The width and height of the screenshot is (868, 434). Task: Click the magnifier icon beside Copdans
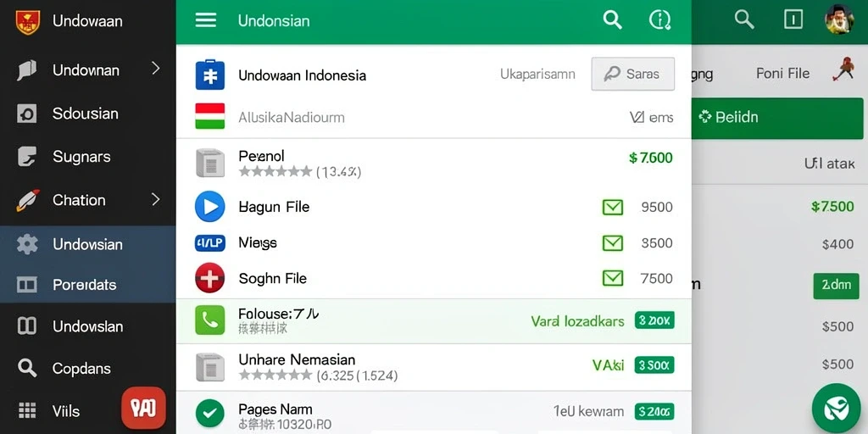26,368
